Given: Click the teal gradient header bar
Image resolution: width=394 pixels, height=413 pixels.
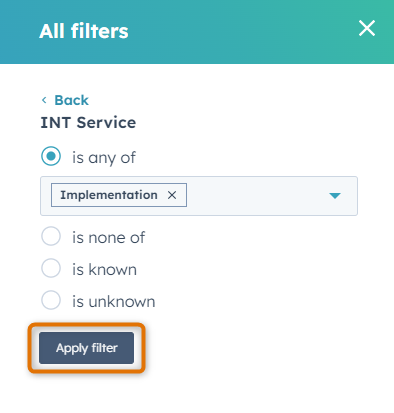Looking at the screenshot, I should [x=197, y=32].
